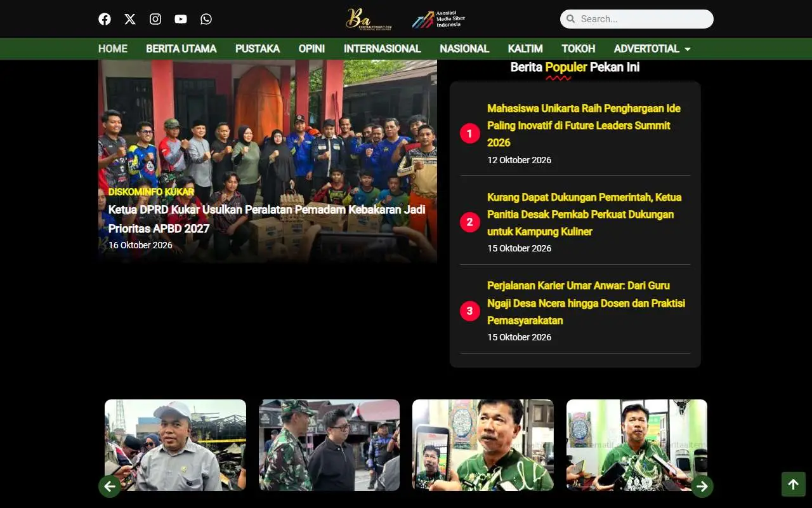Open INTERNASIONAL menu item
This screenshot has height=508, width=812.
coord(382,49)
